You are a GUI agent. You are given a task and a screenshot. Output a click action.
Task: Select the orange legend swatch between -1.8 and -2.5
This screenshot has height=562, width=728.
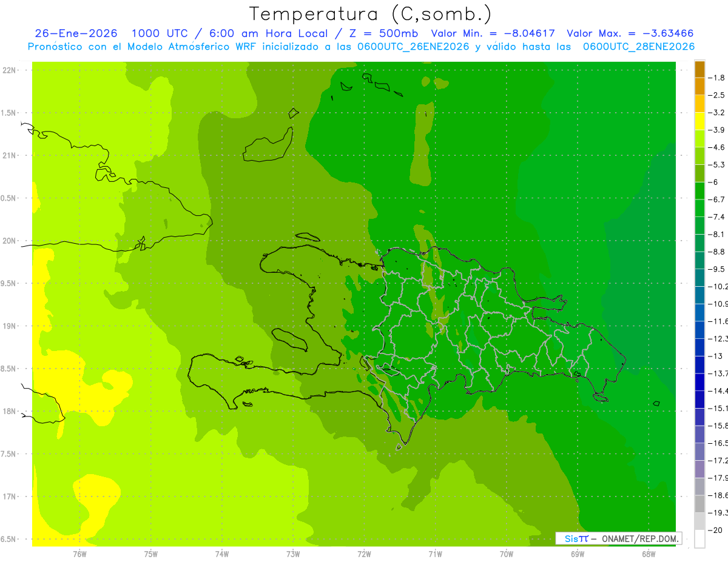pyautogui.click(x=699, y=86)
